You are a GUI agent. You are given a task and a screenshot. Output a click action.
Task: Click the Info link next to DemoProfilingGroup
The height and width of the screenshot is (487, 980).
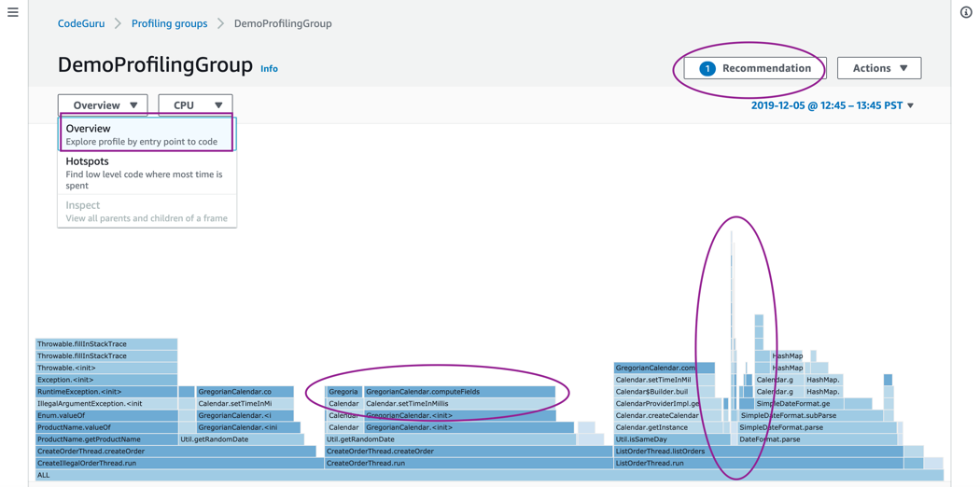tap(270, 69)
